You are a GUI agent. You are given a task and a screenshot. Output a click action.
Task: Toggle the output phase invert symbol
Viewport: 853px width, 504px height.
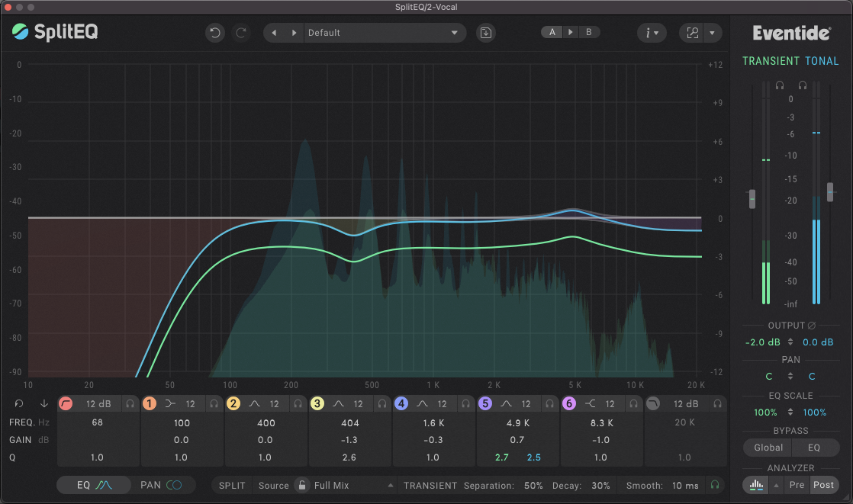click(812, 325)
